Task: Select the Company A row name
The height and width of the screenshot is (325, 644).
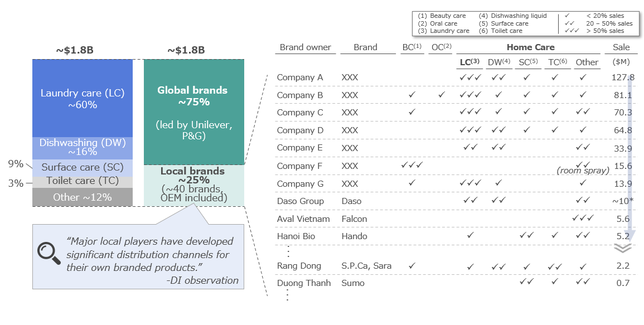Action: tap(300, 77)
